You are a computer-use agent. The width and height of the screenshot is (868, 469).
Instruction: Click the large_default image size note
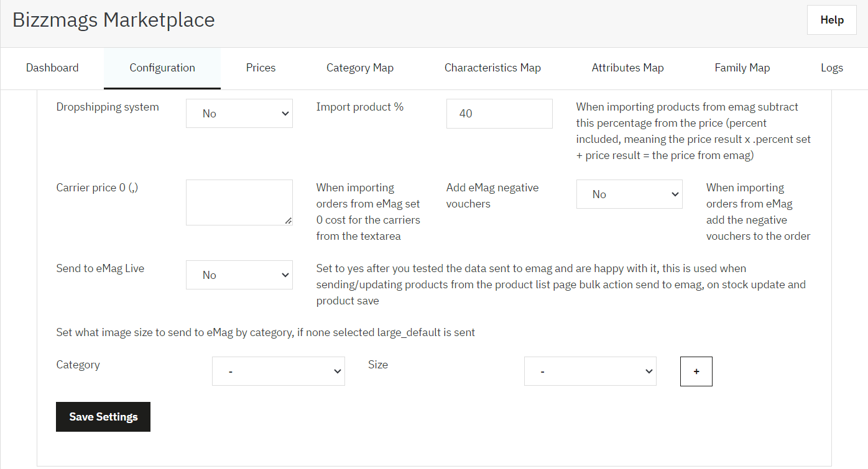pyautogui.click(x=265, y=332)
